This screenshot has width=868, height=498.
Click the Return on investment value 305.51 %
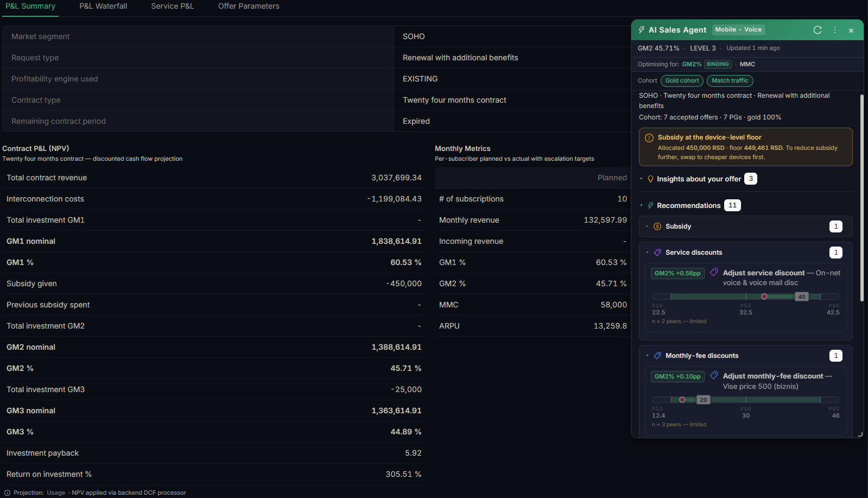tap(403, 474)
